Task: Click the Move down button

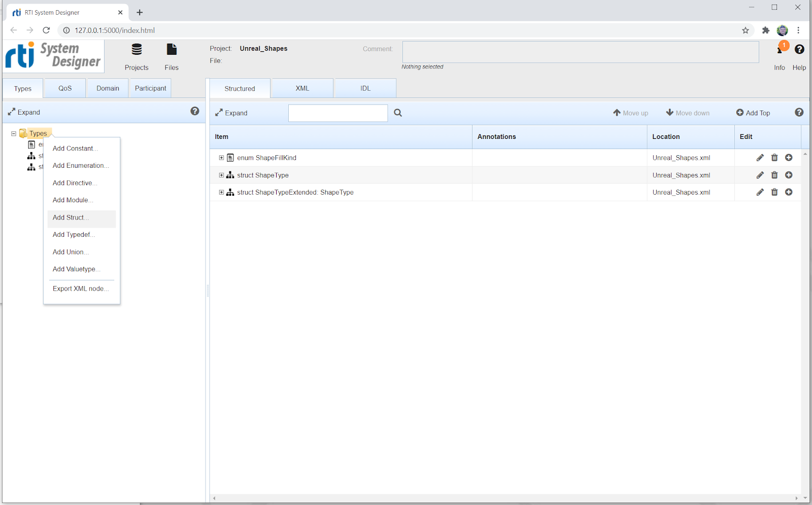Action: pos(688,113)
